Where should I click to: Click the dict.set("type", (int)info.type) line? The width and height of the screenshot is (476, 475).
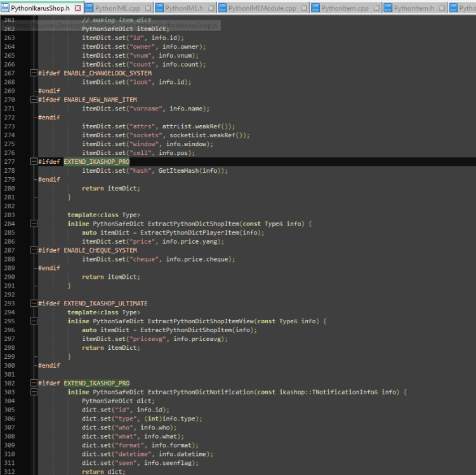coord(142,418)
